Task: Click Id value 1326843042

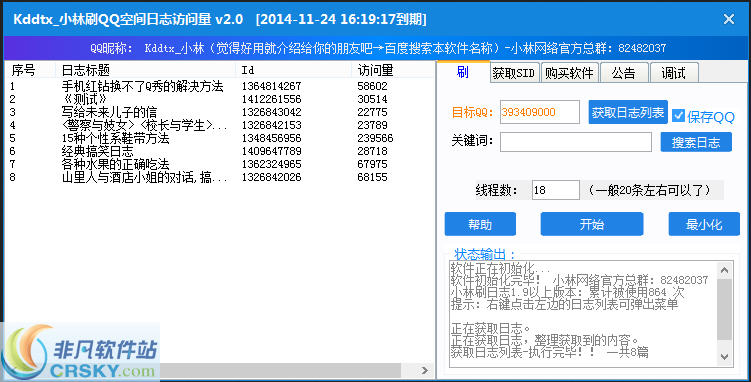Action: 271,112
